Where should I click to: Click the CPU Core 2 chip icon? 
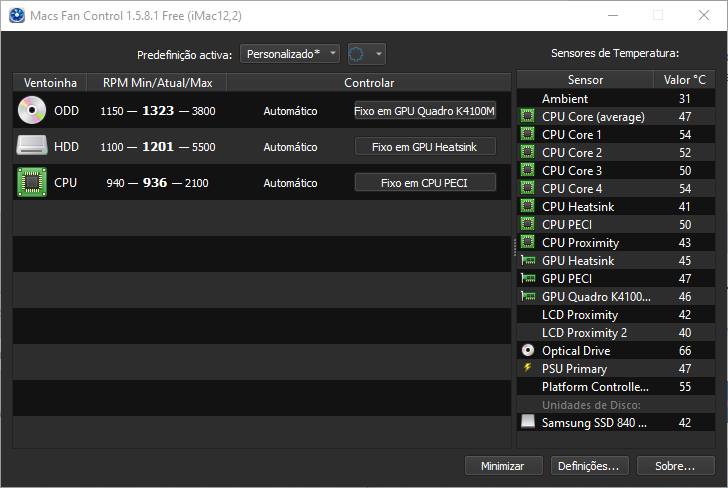pos(527,152)
